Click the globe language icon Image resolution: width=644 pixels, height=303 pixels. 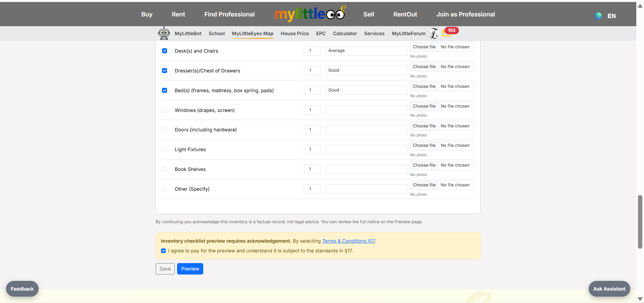598,16
